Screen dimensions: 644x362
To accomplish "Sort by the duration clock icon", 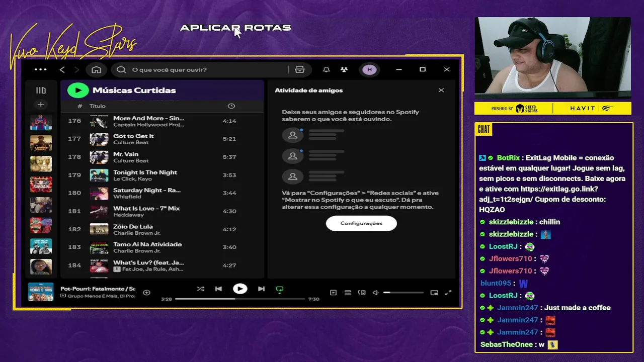I will pyautogui.click(x=231, y=106).
